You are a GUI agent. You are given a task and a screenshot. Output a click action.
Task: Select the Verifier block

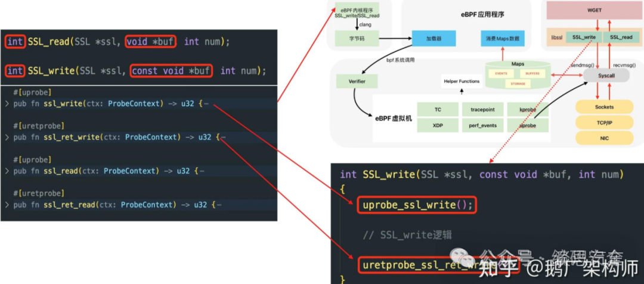[x=352, y=81]
